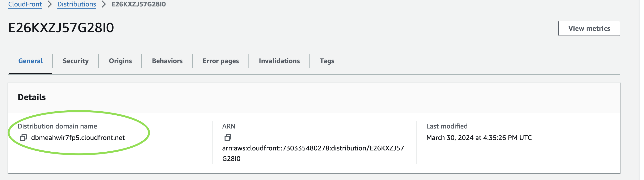The height and width of the screenshot is (180, 644).
Task: Open the Origins tab
Action: (120, 61)
